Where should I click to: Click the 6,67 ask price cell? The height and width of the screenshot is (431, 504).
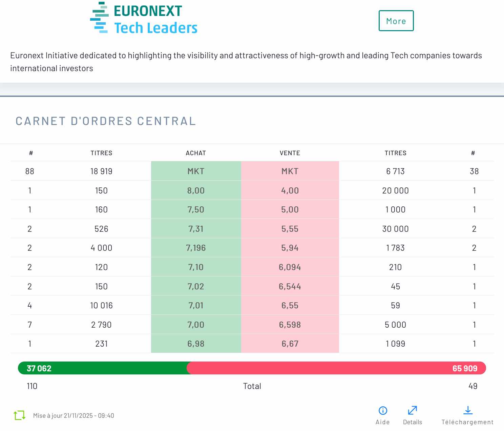point(290,344)
